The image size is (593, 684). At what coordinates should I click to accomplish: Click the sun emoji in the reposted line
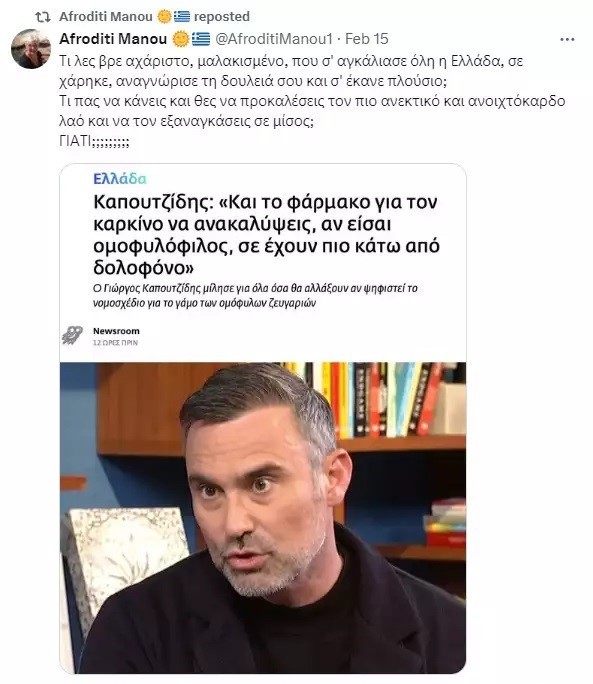tap(164, 17)
